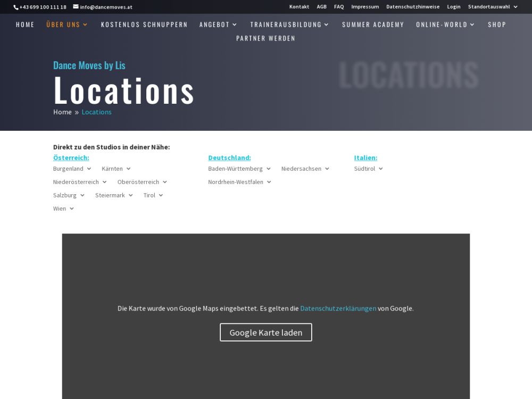532x399 pixels.
Task: Open Google's Datenschutzerklärungen link
Action: tap(338, 309)
